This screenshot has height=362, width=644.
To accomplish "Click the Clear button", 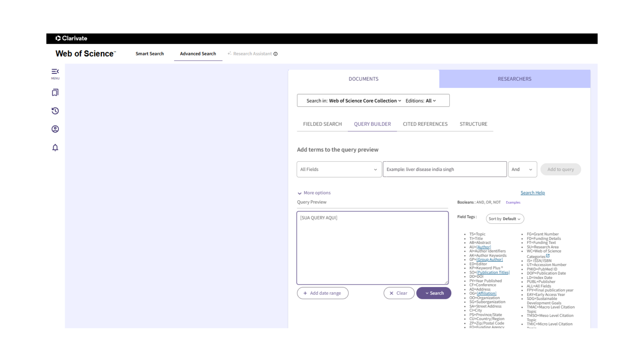I will tap(399, 293).
